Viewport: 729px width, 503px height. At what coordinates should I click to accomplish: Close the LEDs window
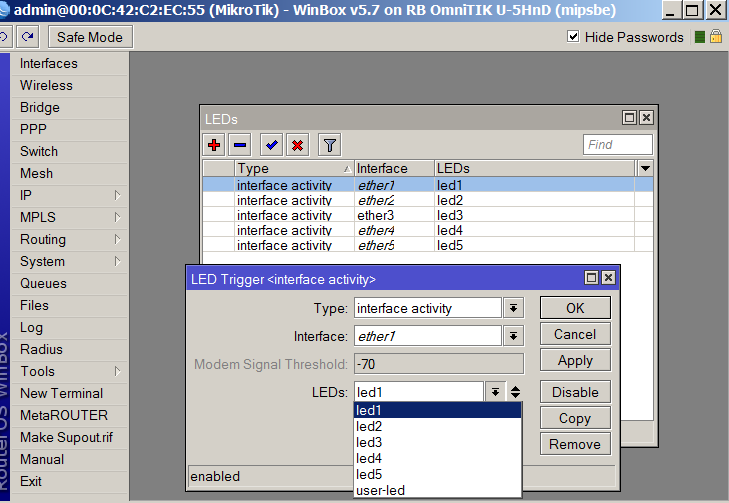tap(646, 118)
